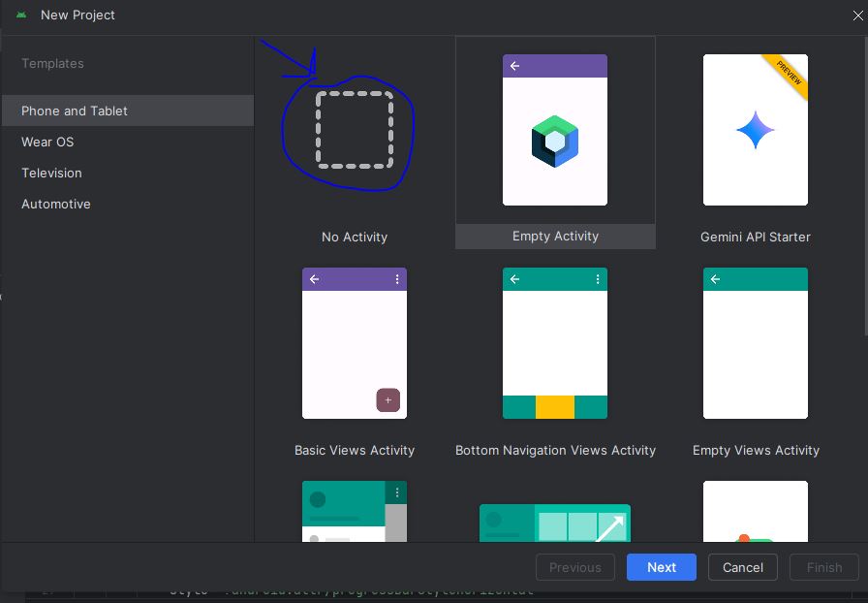
Task: Select the No Activity dashed-square template
Action: point(355,130)
